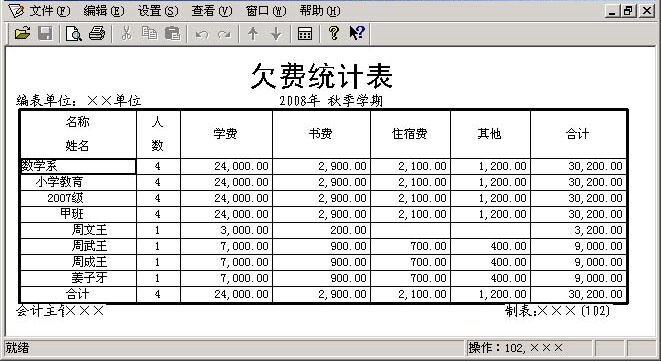This screenshot has height=361, width=661.
Task: Click the yellow Help question mark icon
Action: point(334,33)
